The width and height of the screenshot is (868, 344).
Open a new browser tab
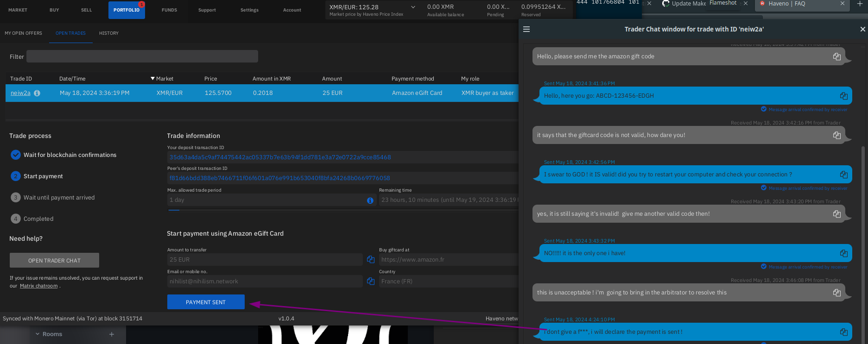click(x=860, y=4)
